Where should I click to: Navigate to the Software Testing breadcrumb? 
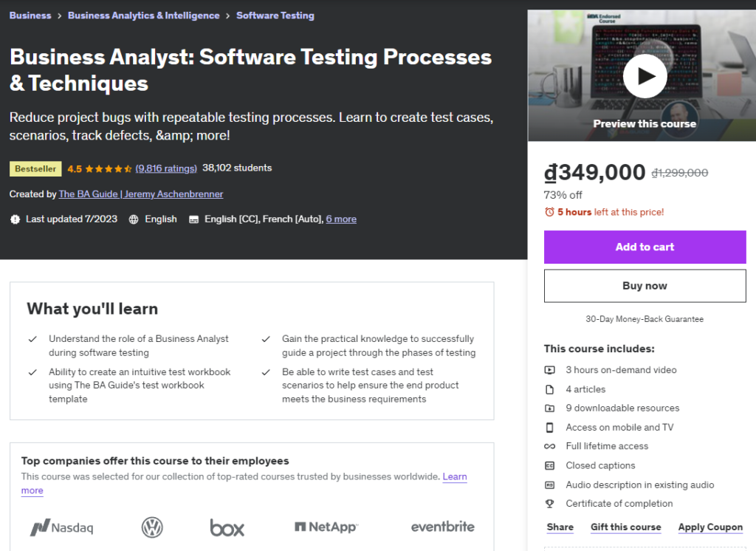pos(275,15)
